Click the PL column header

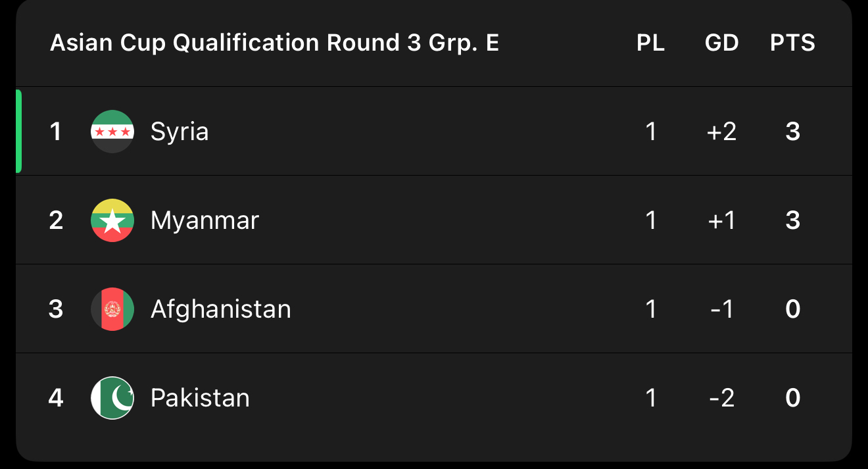[x=650, y=43]
